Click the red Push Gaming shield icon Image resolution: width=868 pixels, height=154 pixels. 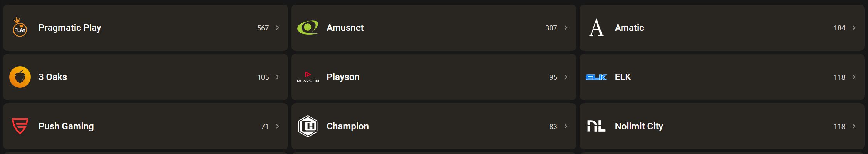20,126
